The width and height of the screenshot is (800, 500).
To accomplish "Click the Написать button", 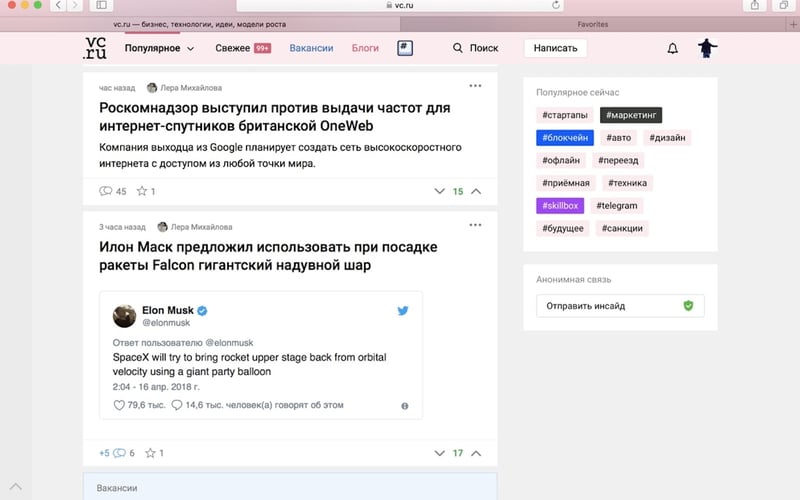I will coord(556,48).
